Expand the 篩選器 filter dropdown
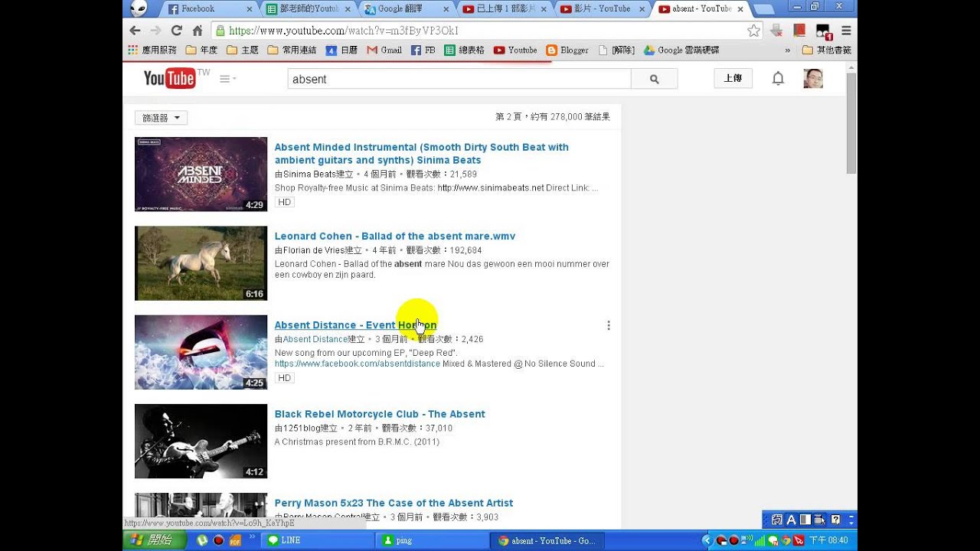The width and height of the screenshot is (980, 551). coord(161,118)
